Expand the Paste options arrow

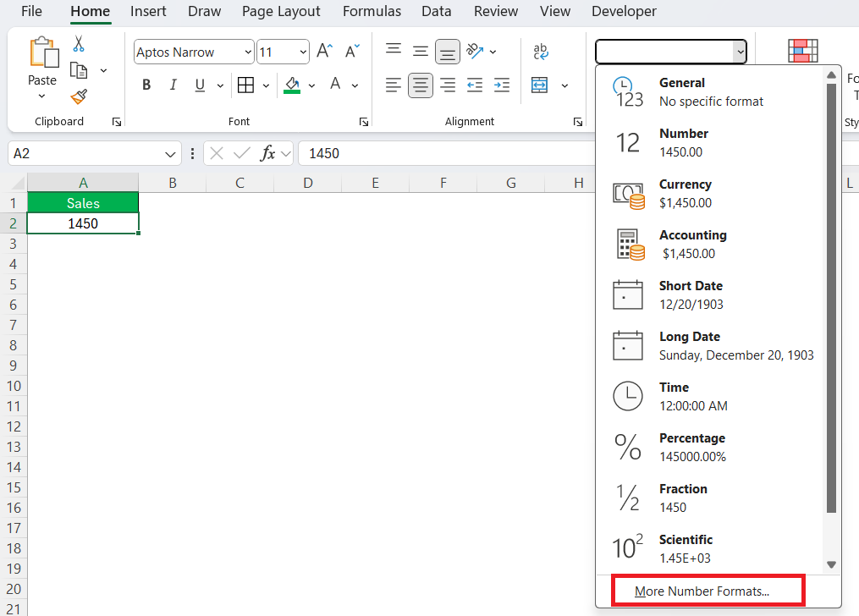41,96
